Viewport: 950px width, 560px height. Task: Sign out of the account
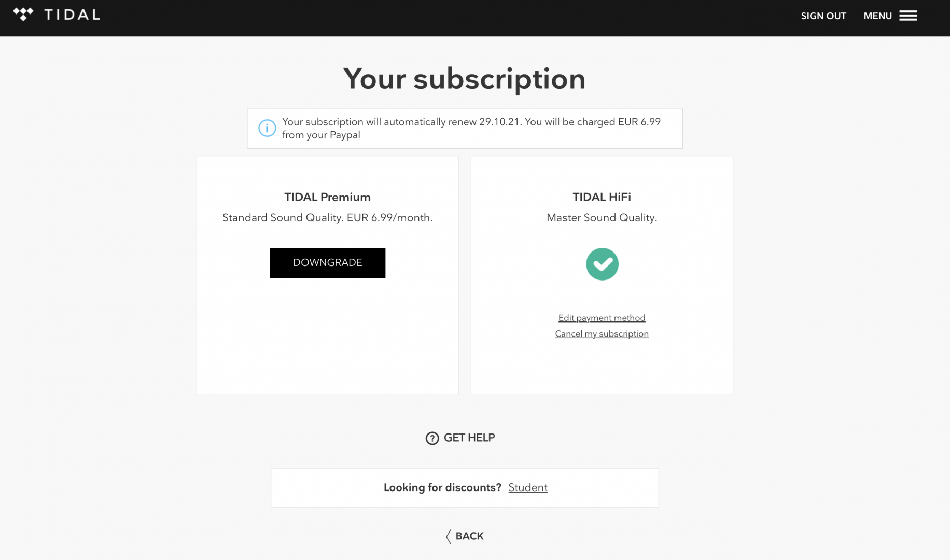(823, 16)
